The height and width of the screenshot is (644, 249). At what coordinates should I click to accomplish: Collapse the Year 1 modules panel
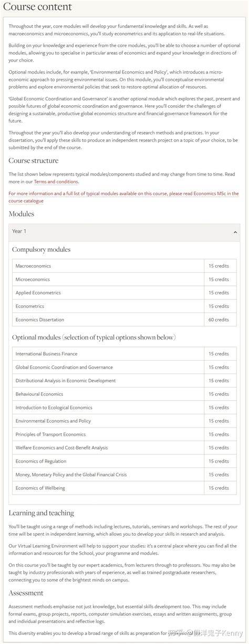[x=124, y=232]
